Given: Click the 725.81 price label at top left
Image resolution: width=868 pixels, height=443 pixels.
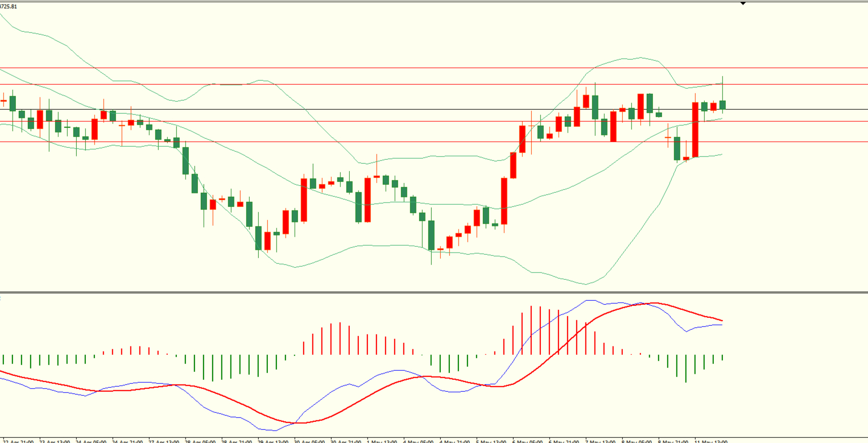Looking at the screenshot, I should [x=9, y=6].
